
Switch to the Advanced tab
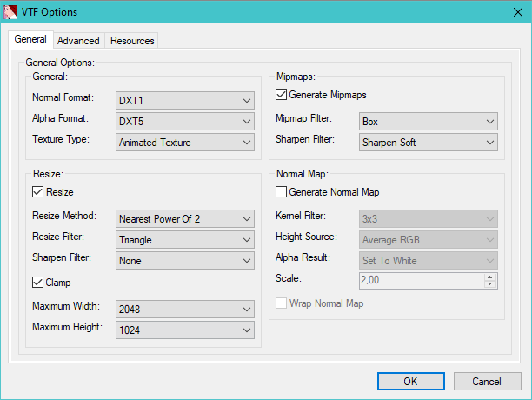[x=78, y=41]
